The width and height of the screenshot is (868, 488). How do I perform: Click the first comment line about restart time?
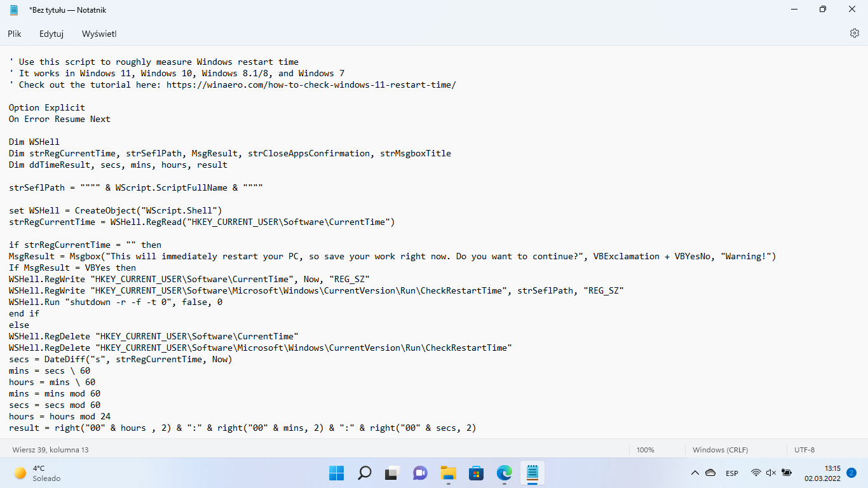pyautogui.click(x=154, y=62)
